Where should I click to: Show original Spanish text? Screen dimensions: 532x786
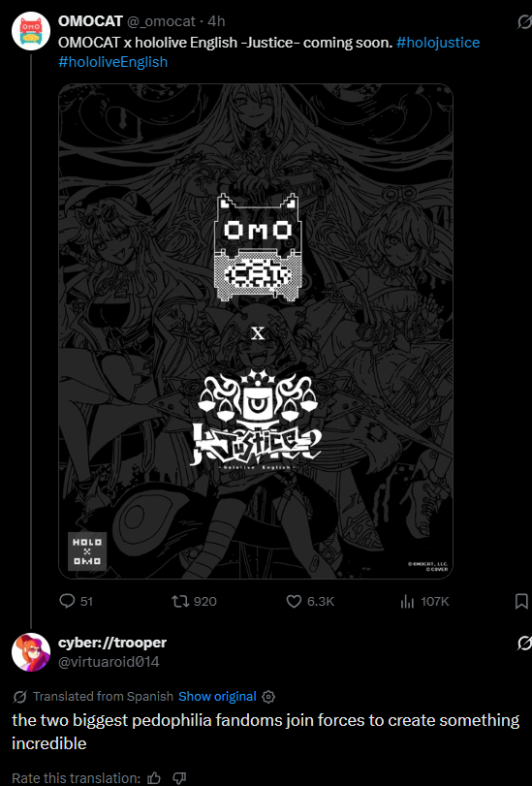(217, 696)
